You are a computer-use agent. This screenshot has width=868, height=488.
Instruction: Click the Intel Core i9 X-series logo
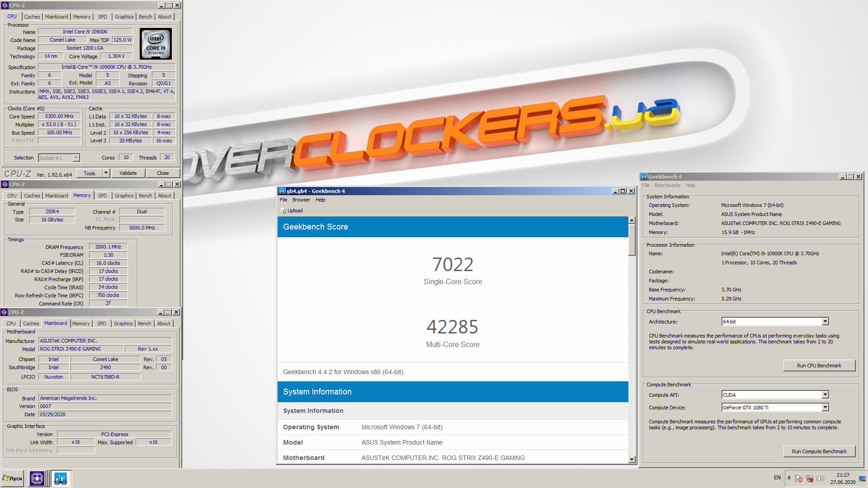click(156, 44)
